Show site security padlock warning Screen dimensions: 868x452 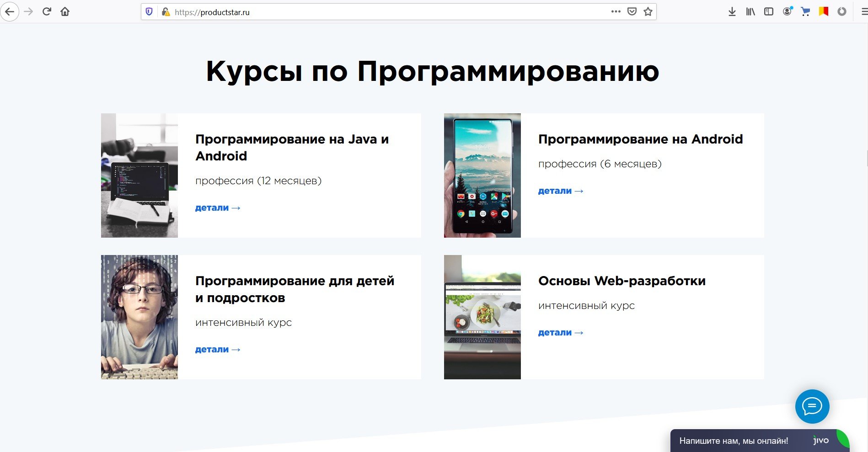166,12
